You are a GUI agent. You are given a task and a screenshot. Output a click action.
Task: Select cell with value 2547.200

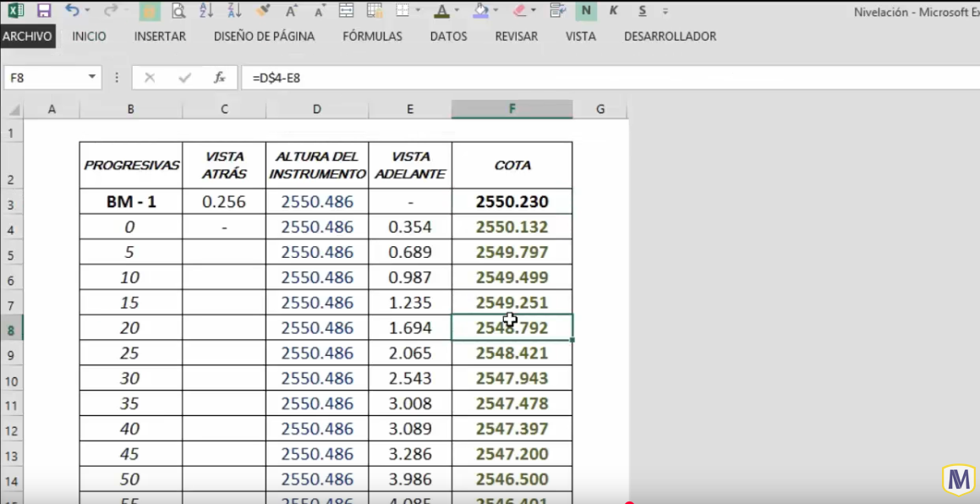click(512, 454)
